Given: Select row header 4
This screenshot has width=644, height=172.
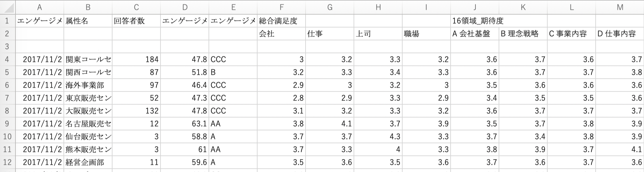Looking at the screenshot, I should click(7, 59).
